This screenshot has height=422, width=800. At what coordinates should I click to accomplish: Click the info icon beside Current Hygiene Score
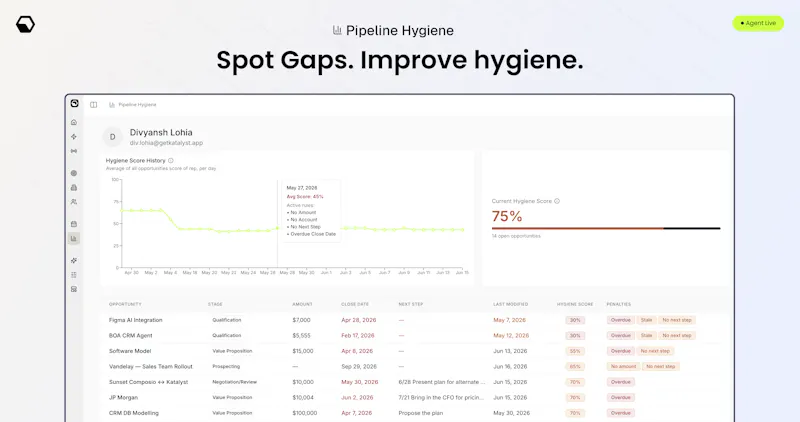coord(557,201)
